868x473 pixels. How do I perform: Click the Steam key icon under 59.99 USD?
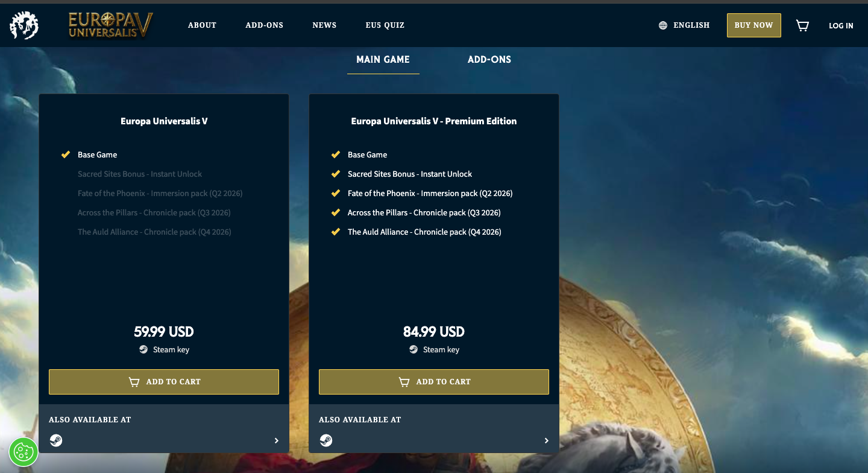tap(143, 349)
